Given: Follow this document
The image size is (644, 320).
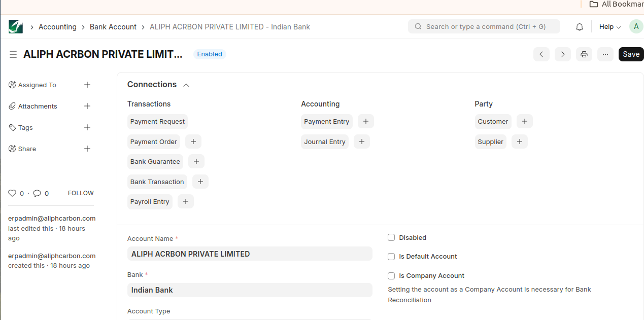Looking at the screenshot, I should coord(81,193).
